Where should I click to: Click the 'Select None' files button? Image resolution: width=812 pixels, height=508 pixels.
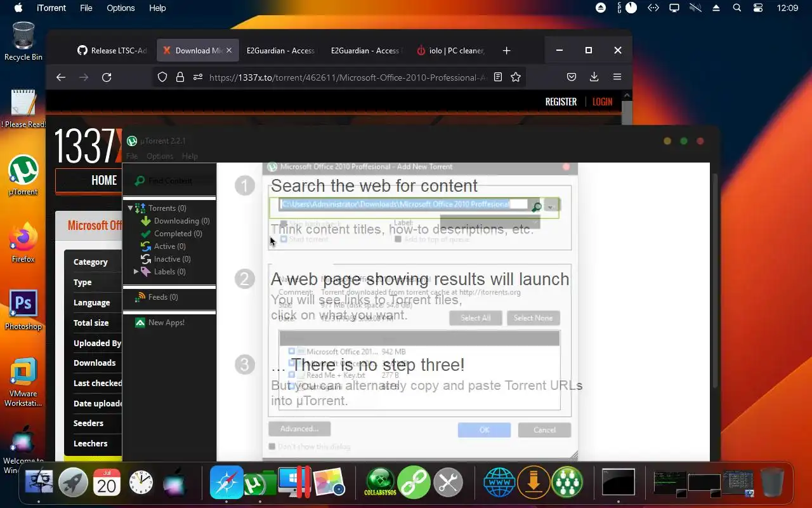[x=533, y=317]
